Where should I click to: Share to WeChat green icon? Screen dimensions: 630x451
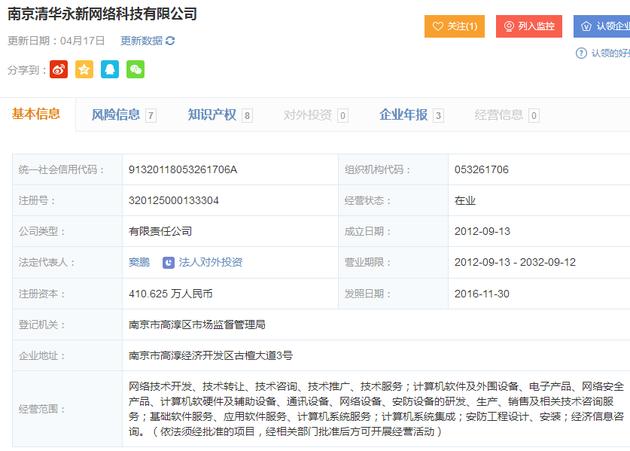click(135, 69)
